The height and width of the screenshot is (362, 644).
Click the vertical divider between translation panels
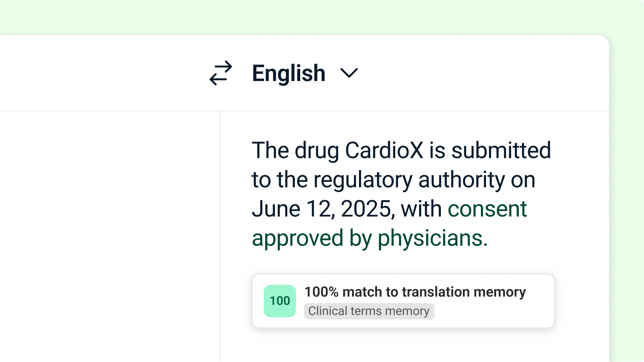[220, 234]
